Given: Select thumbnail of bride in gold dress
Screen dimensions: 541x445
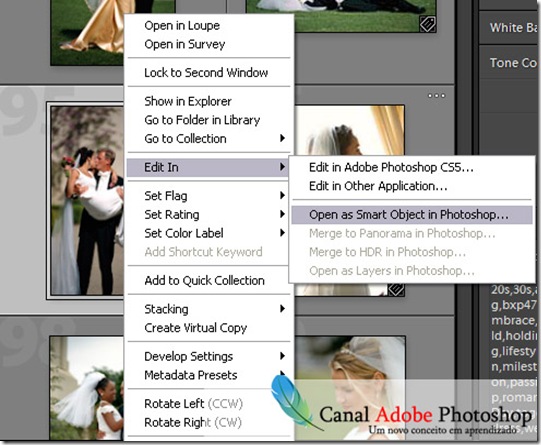Looking at the screenshot, I should (x=87, y=32).
